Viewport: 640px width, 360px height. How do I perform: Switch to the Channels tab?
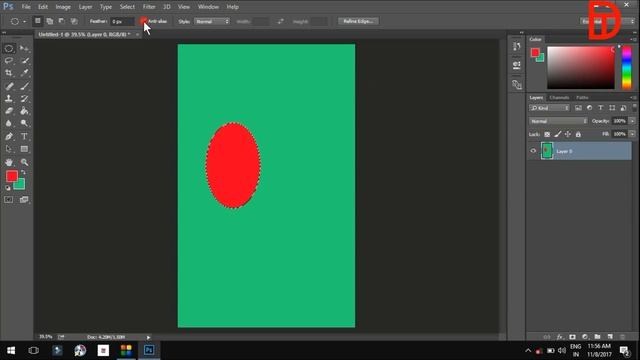(559, 98)
